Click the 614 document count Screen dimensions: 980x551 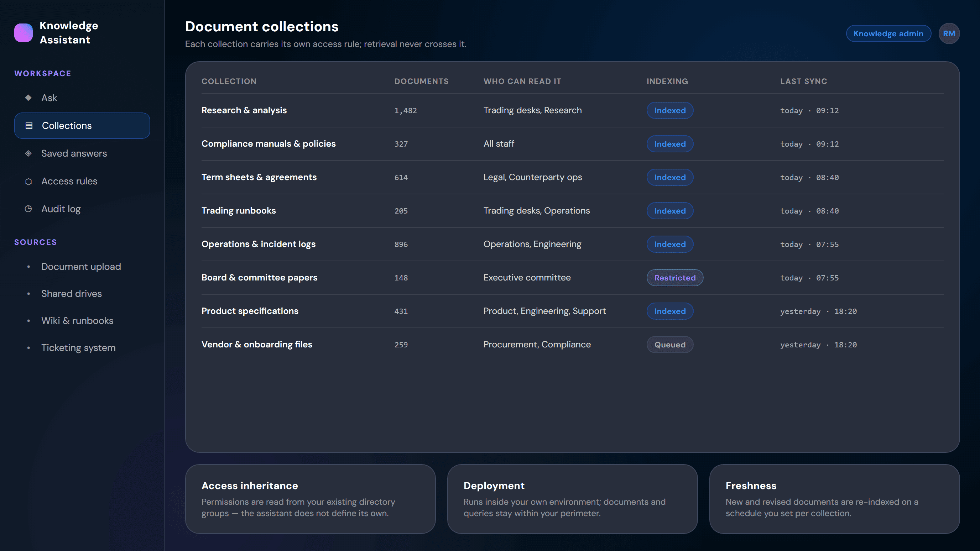401,178
